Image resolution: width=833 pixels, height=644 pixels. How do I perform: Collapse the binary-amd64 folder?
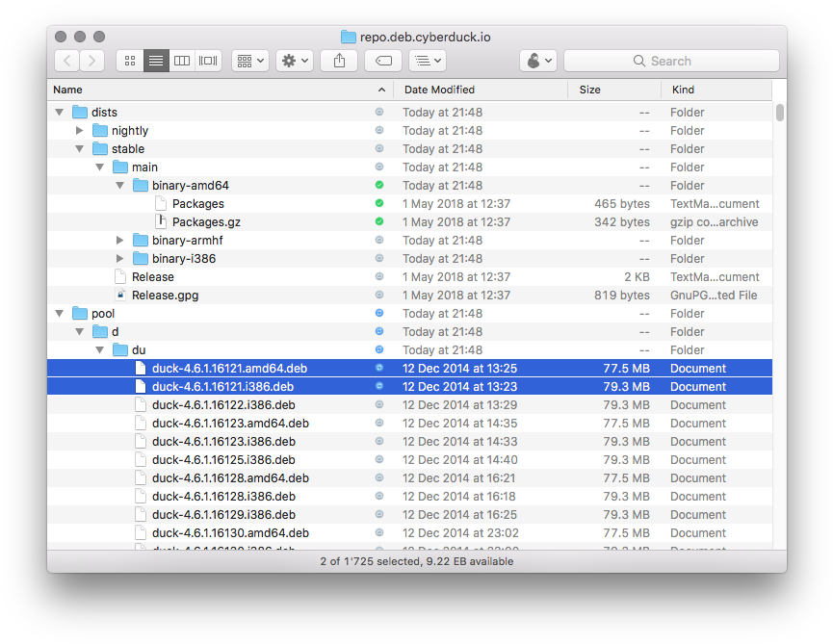click(x=120, y=185)
